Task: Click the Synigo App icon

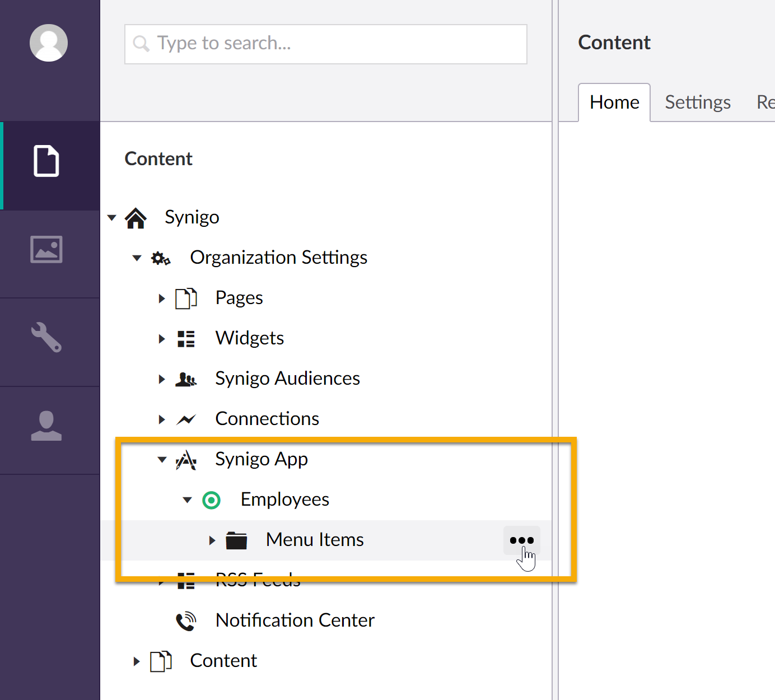Action: point(186,460)
